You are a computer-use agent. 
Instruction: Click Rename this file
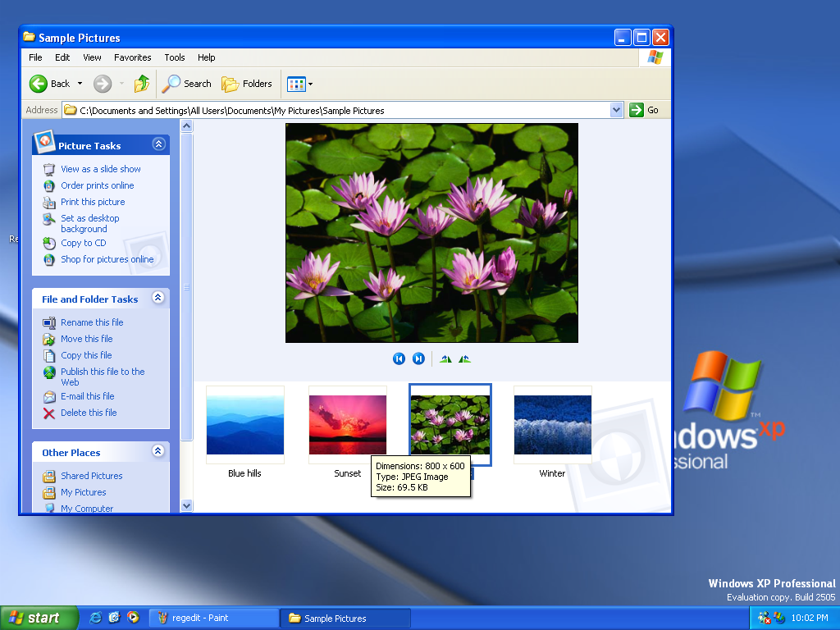[92, 322]
